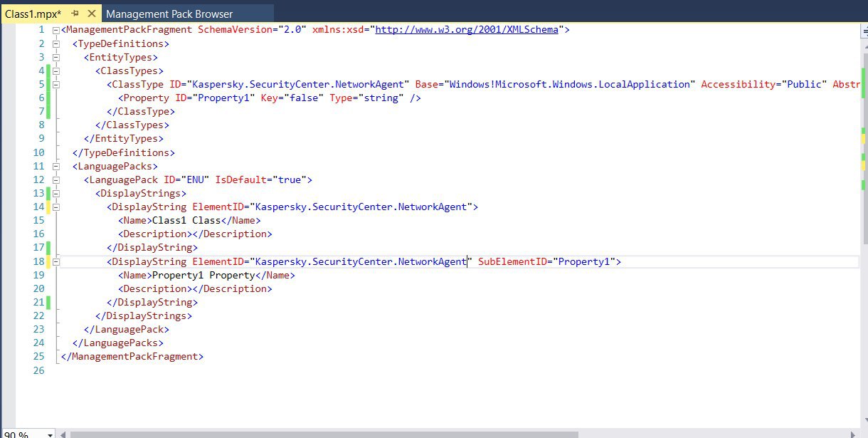This screenshot has width=868, height=438.
Task: Click the "Class1 Class" name text
Action: click(x=186, y=221)
